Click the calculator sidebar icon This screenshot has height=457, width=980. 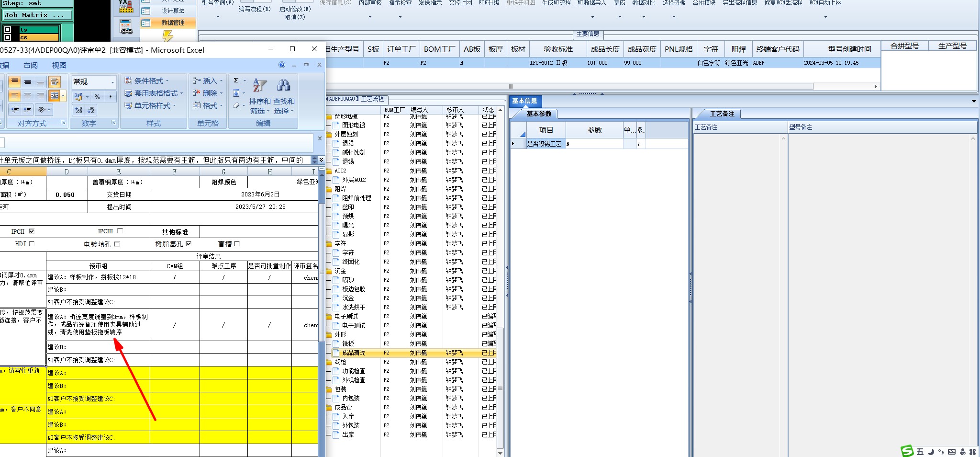tap(126, 26)
